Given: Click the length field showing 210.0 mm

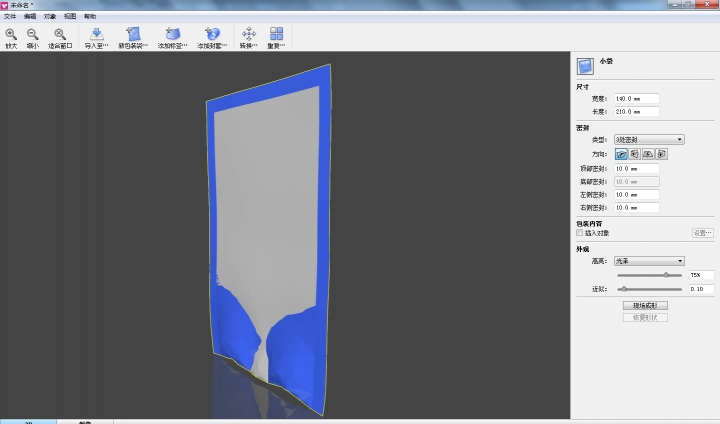Looking at the screenshot, I should [636, 112].
